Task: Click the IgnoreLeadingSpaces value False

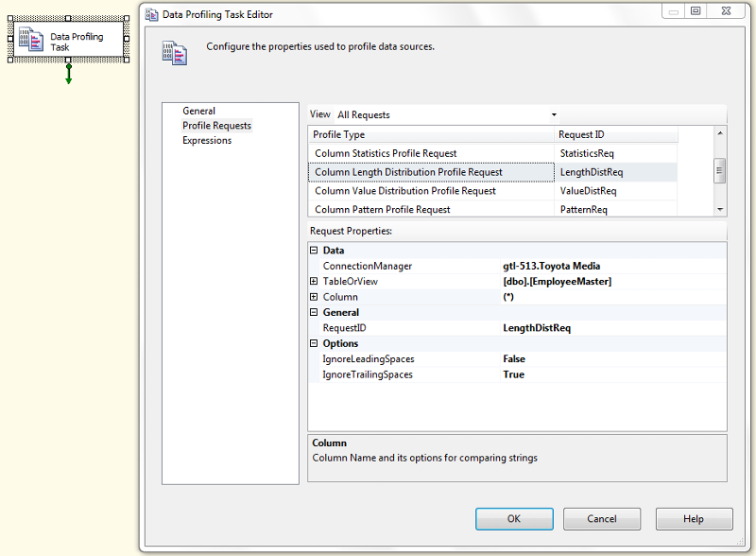Action: [x=514, y=359]
